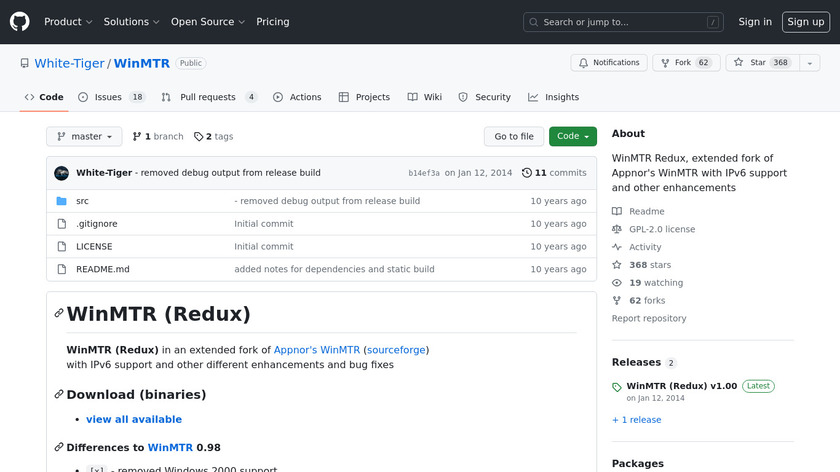Click the Sign up button
Screen dimensions: 840x472
tap(805, 22)
